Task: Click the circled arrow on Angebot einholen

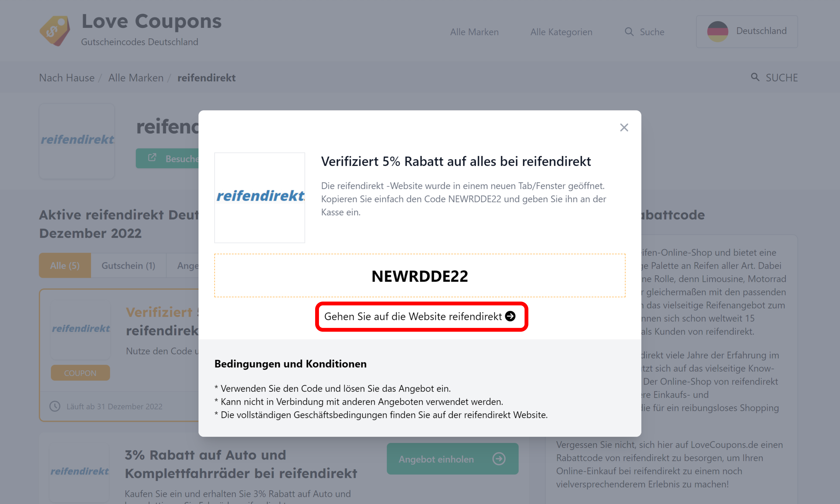Action: [x=499, y=459]
